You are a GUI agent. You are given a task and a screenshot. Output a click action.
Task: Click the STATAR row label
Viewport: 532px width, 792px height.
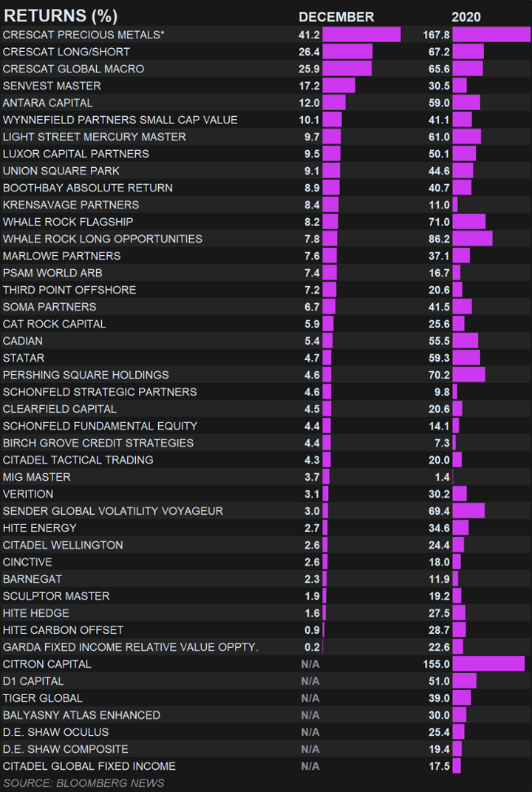click(23, 358)
